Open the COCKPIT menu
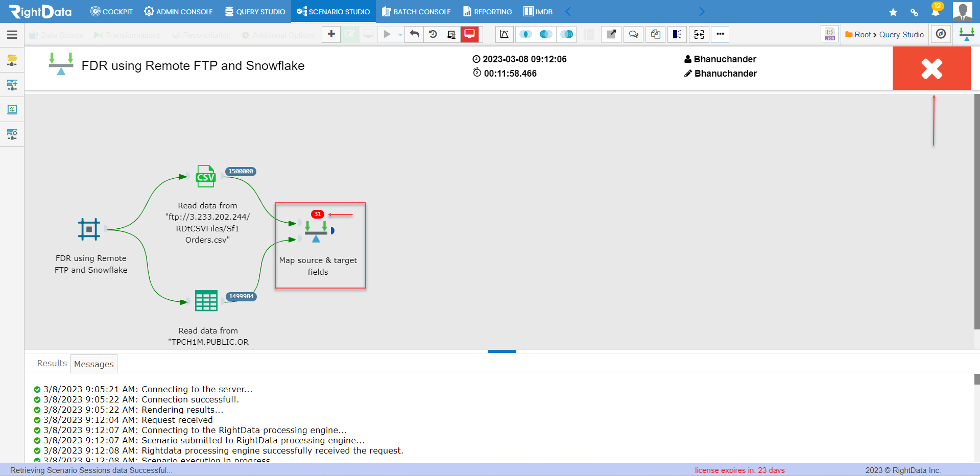Screen dimensions: 980x476 click(x=111, y=11)
